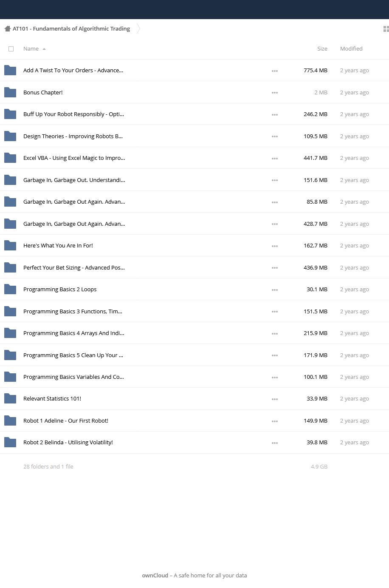Tick the select-all checkbox in the header
The height and width of the screenshot is (588, 389).
tap(11, 49)
